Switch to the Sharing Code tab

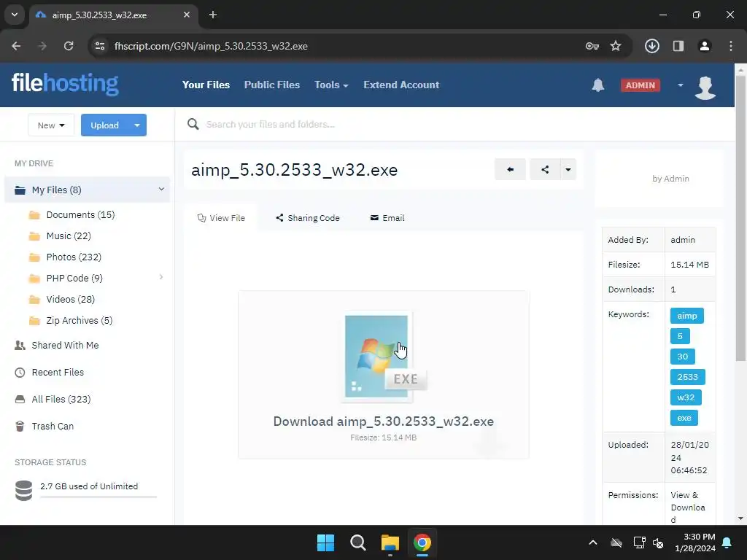pos(308,217)
